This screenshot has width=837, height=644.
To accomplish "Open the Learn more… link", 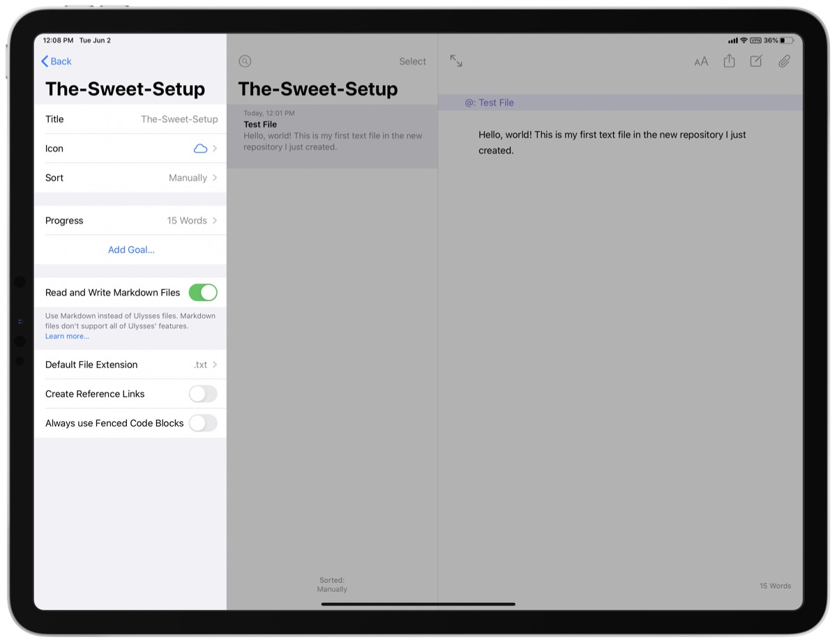I will [67, 336].
